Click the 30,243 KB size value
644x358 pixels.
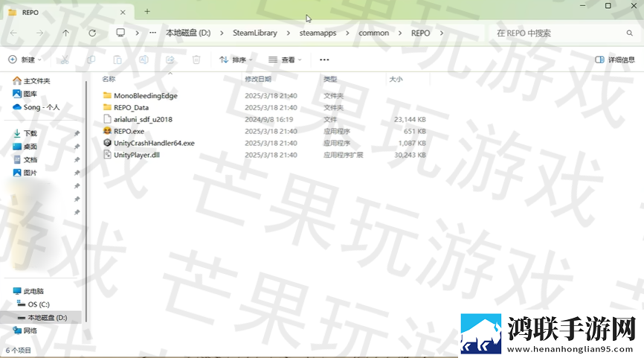[x=410, y=155]
